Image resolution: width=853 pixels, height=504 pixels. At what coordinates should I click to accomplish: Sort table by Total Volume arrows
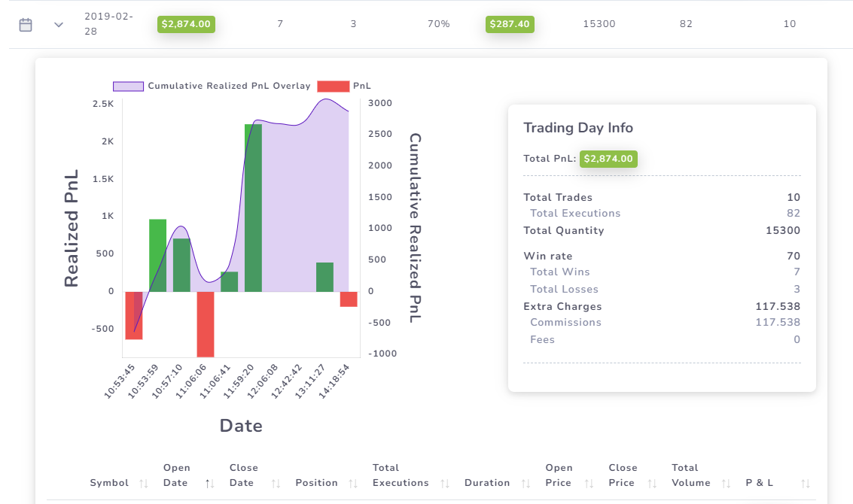726,484
